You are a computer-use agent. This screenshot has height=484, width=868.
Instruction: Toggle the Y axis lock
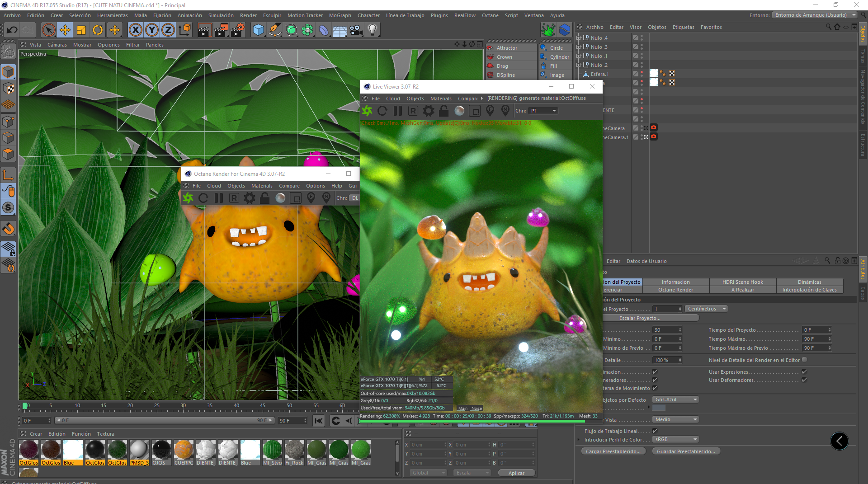tap(152, 30)
